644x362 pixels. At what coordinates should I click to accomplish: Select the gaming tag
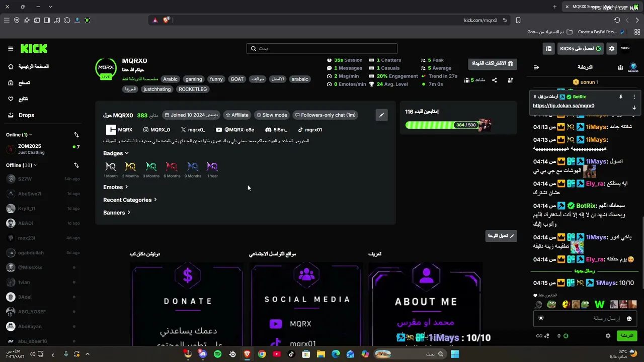193,79
